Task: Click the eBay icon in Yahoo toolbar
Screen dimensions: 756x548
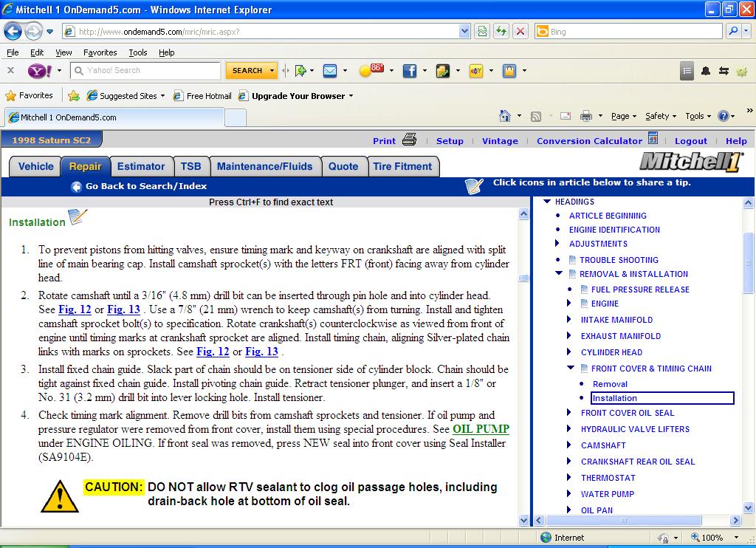Action: coord(475,71)
